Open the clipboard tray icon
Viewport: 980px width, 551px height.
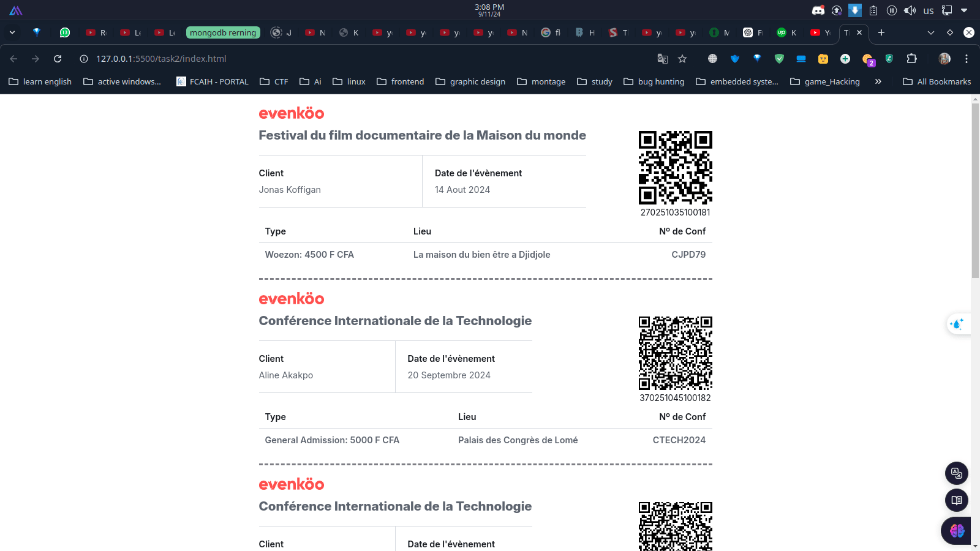[873, 10]
